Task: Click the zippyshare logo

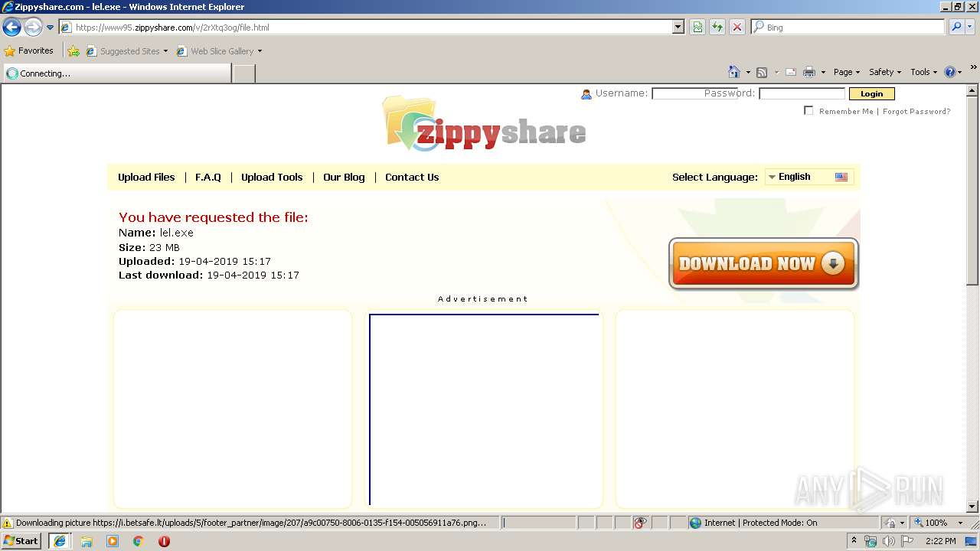Action: tap(484, 123)
